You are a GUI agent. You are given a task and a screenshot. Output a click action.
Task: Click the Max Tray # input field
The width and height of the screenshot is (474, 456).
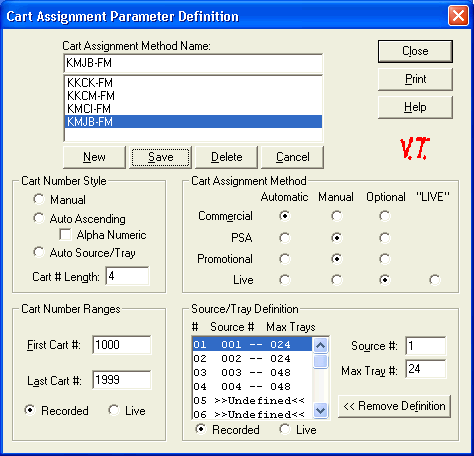pos(426,369)
